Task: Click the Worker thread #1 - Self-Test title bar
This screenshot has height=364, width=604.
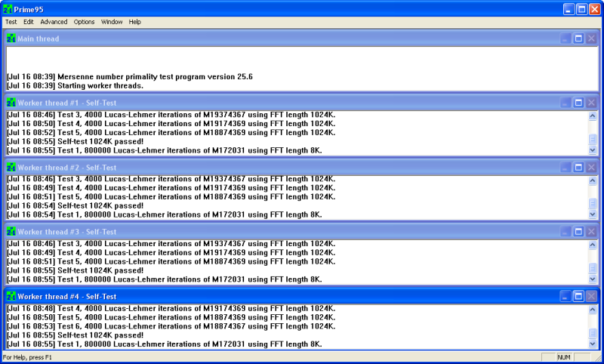Action: point(302,103)
